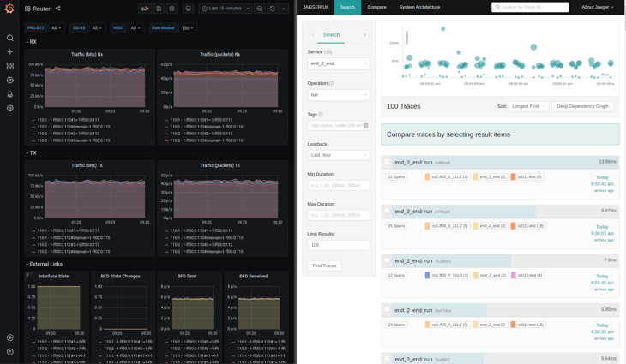Open the Explore compass icon
The width and height of the screenshot is (626, 364).
coord(10,81)
